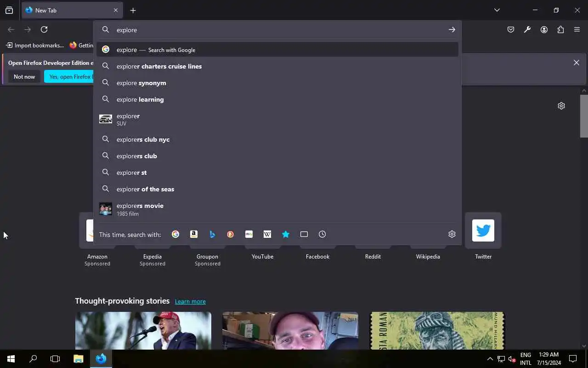Choose 'explorer charters cruise lines' suggestion
The height and width of the screenshot is (368, 588).
(277, 66)
